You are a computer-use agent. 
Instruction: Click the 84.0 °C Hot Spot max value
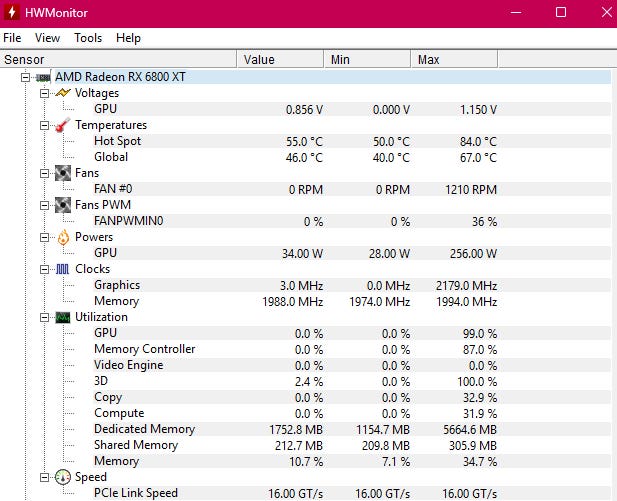478,141
